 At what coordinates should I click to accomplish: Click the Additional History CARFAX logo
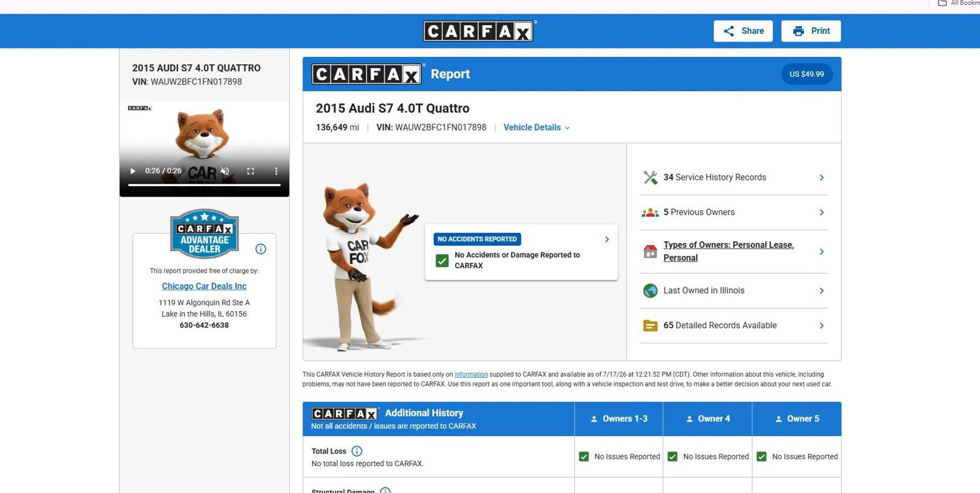pos(345,413)
